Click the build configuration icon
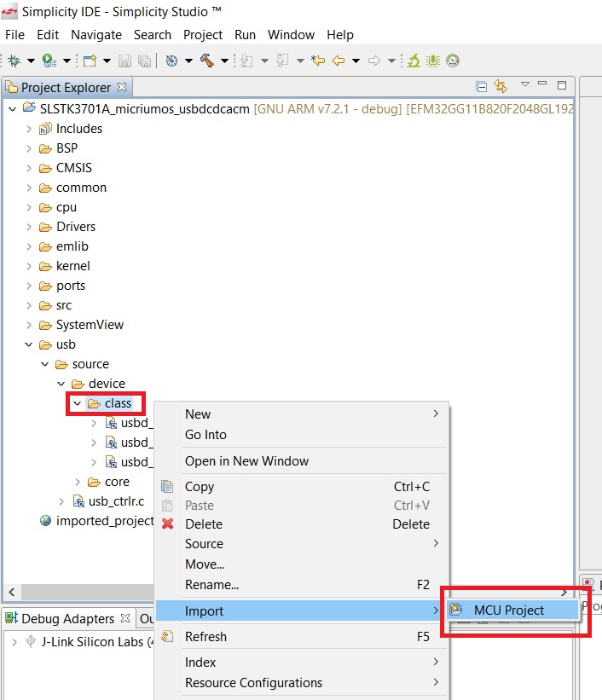The image size is (602, 700). pos(171,61)
